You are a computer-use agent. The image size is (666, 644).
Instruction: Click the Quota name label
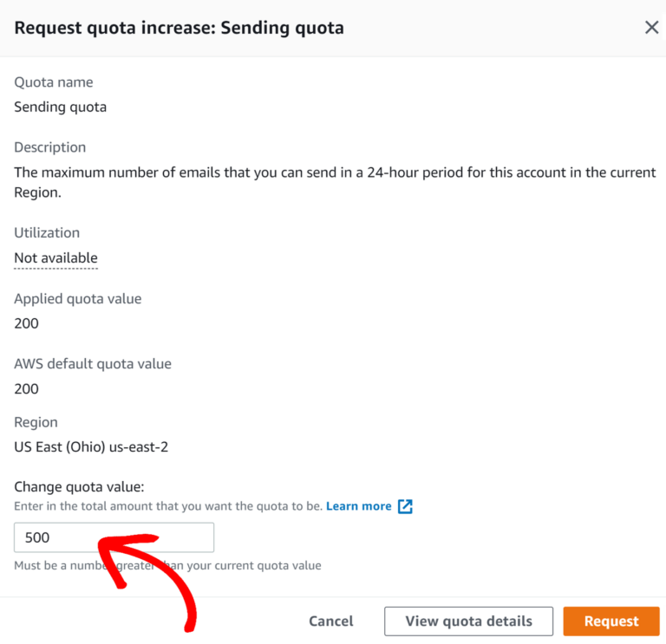tap(54, 82)
